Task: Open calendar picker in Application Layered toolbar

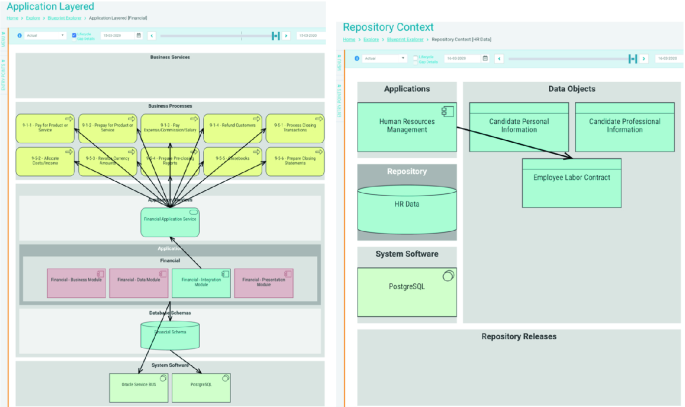Action: 139,35
